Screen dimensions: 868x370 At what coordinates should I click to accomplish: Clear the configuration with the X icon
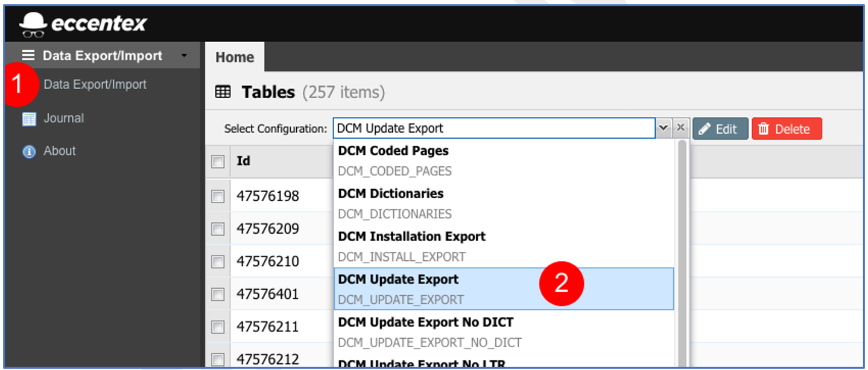tap(680, 128)
